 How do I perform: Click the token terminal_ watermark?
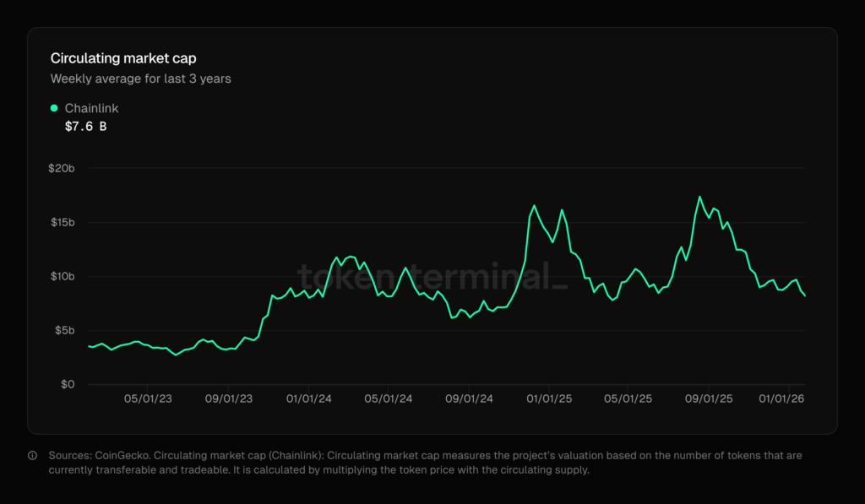[x=432, y=276]
